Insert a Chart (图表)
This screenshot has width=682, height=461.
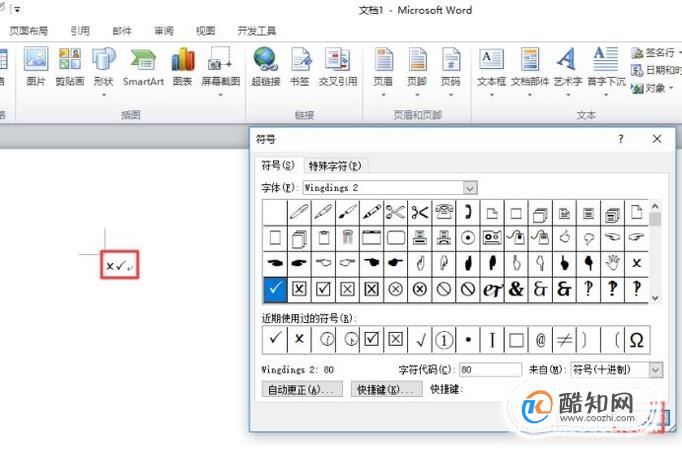pyautogui.click(x=182, y=67)
